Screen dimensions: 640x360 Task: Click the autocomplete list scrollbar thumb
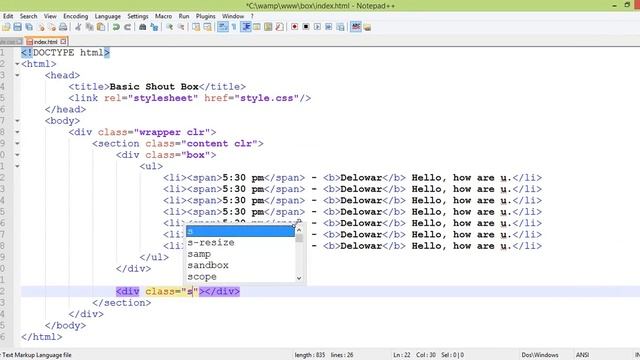click(299, 238)
